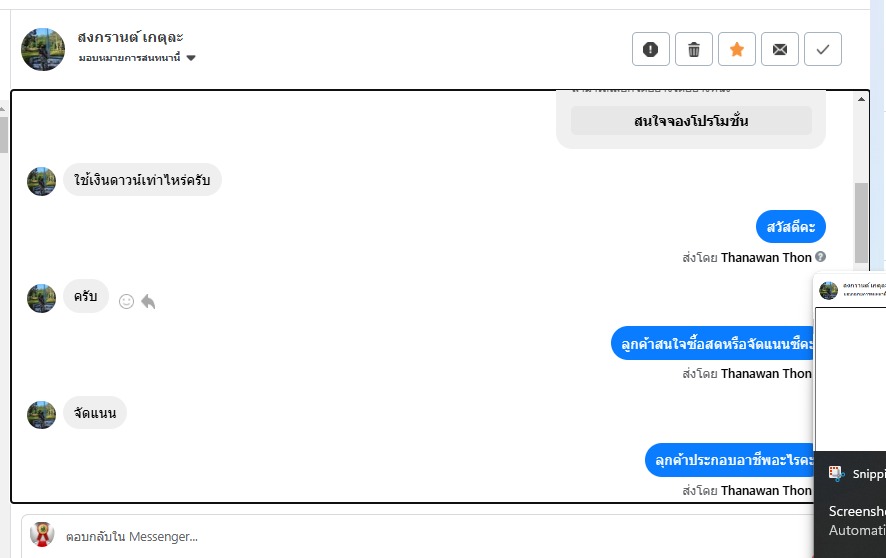Type in the Messenger reply field
Screen dimensions: 886x558
(x=400, y=536)
